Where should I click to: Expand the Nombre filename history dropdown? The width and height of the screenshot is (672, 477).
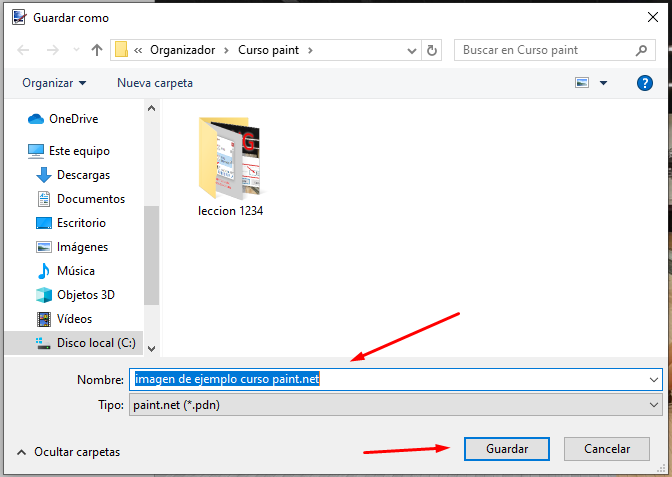point(654,380)
